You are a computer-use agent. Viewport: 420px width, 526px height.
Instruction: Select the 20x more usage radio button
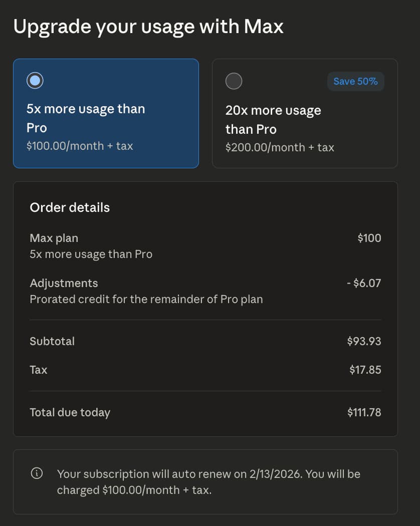click(x=234, y=81)
